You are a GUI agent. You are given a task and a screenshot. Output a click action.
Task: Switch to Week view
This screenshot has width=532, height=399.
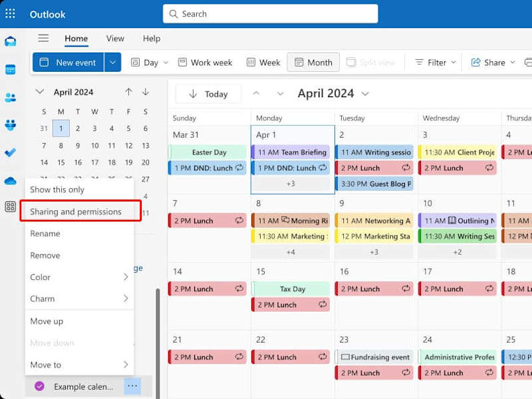pos(263,63)
